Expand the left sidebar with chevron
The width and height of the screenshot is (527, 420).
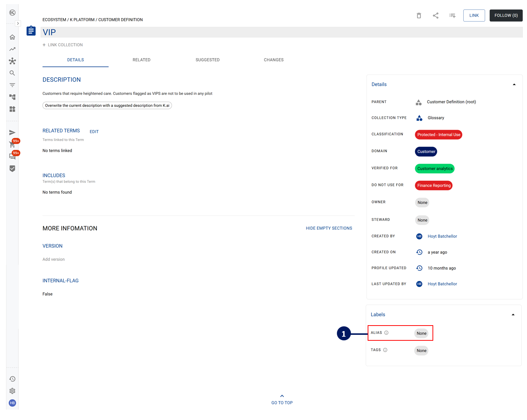tap(18, 23)
